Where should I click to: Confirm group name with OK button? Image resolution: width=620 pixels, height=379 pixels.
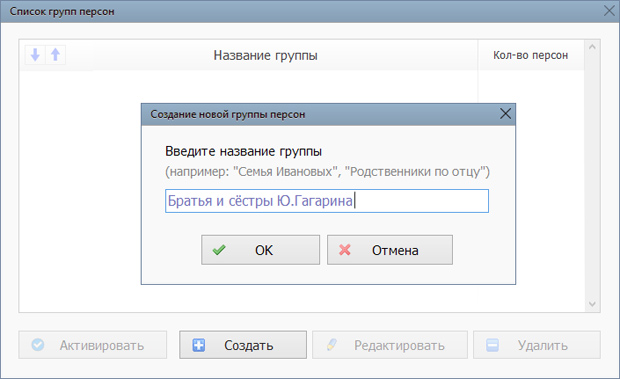tap(260, 250)
